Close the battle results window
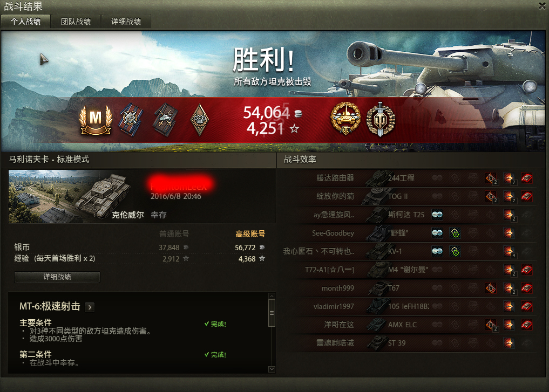This screenshot has width=549, height=392. [543, 5]
